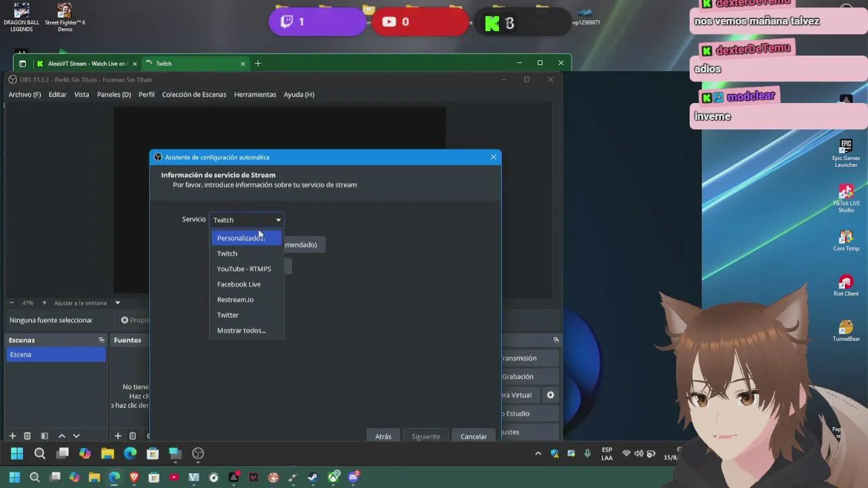Open TikTok LIVE Studio desktop shortcut
The height and width of the screenshot is (488, 868).
(x=846, y=199)
